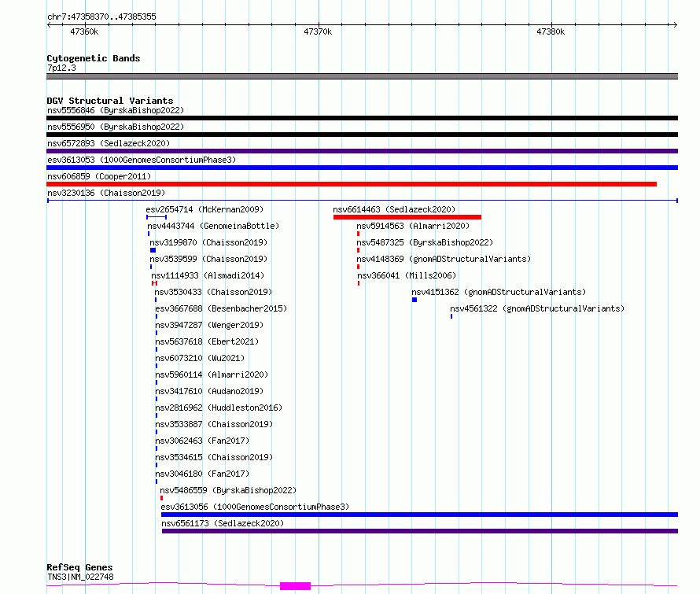Select esv3667688 (Besenbacher2015) label
The height and width of the screenshot is (594, 700).
click(x=221, y=308)
